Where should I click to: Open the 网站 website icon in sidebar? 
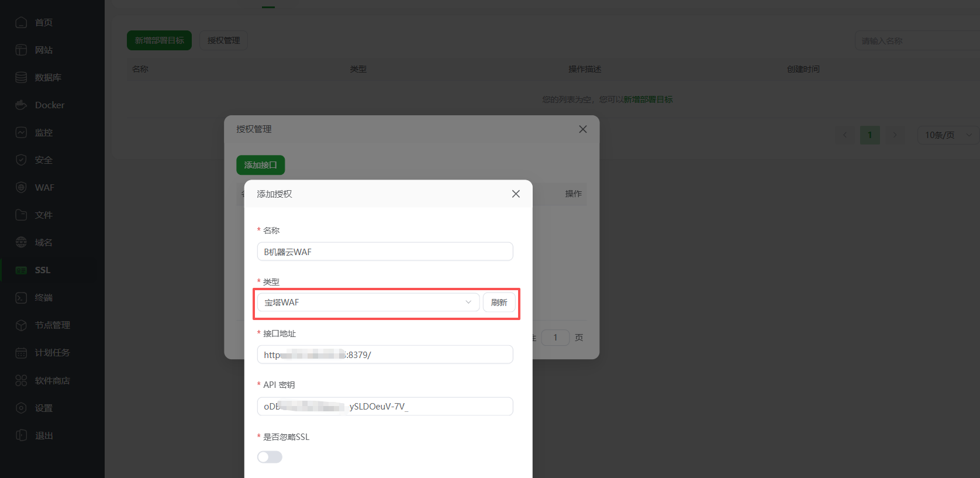click(21, 50)
